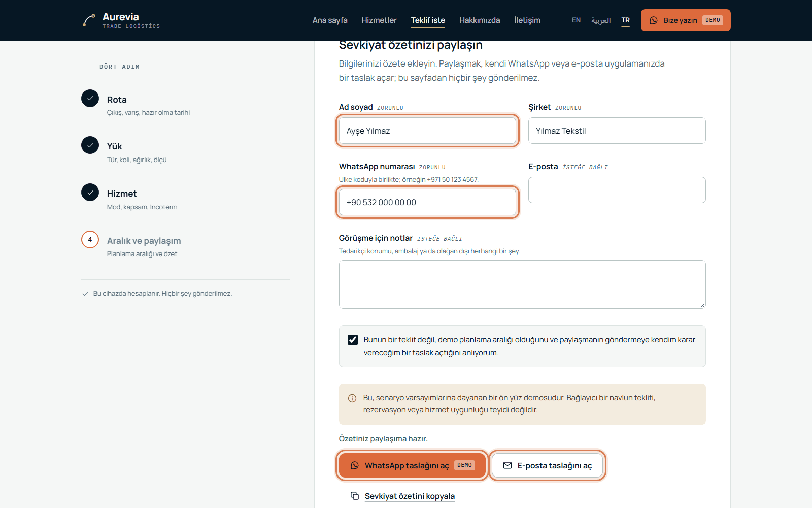
Task: Select the Hizmet step title
Action: [x=122, y=194]
